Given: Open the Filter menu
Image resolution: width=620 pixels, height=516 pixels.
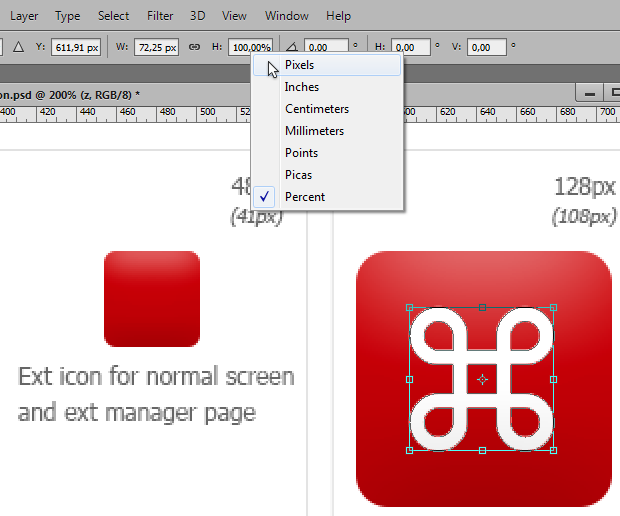Looking at the screenshot, I should (160, 16).
